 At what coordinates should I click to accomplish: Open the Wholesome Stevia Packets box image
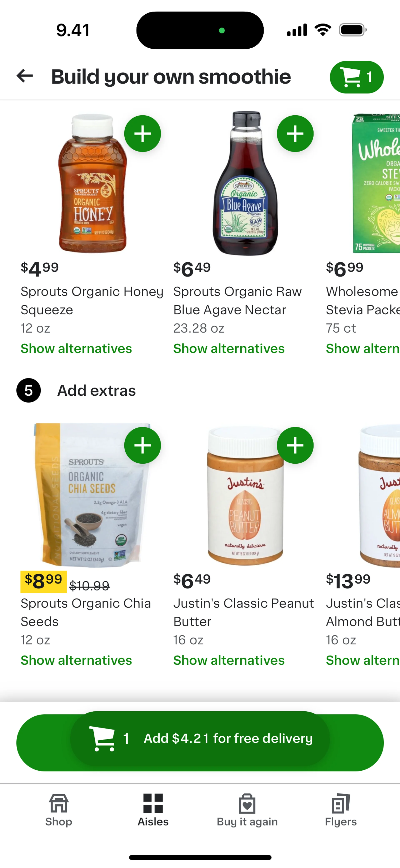(x=376, y=183)
